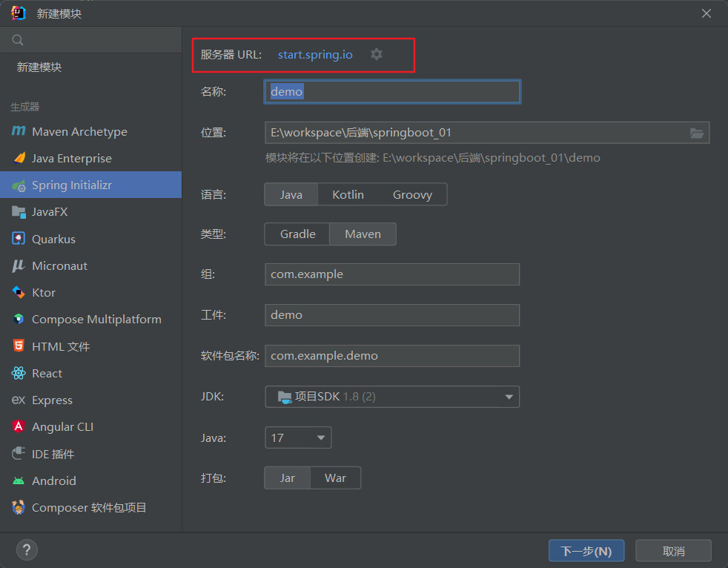Click the Java Enterprise flame icon

pyautogui.click(x=19, y=159)
